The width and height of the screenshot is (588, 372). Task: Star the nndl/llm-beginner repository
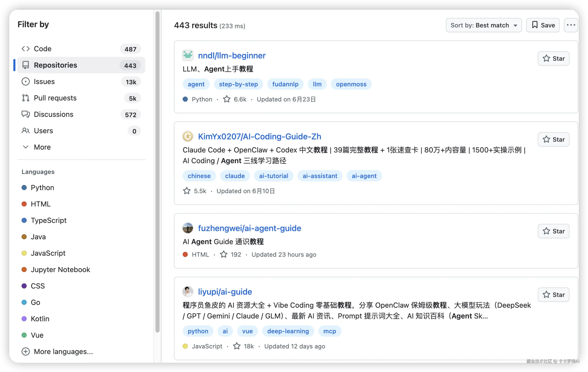tap(554, 58)
